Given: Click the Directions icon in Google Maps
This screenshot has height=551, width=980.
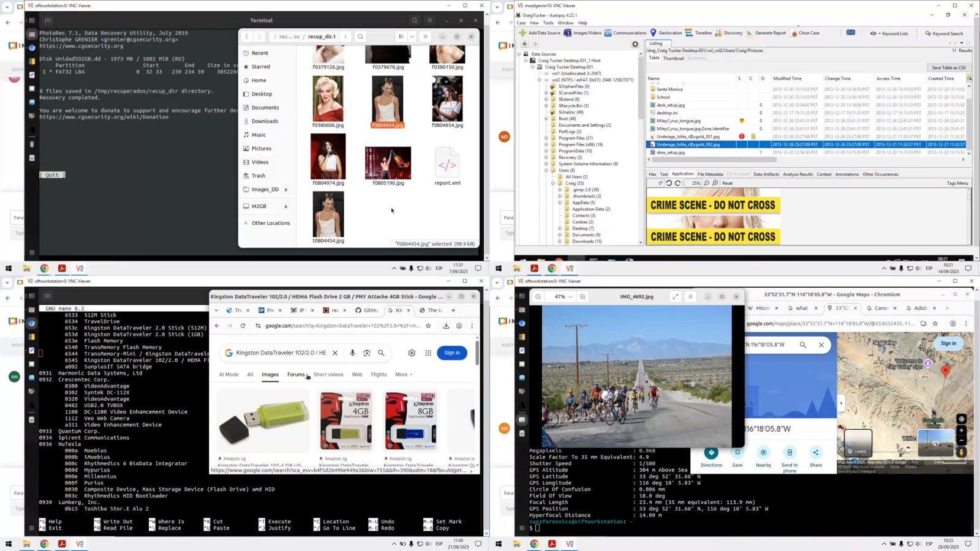Looking at the screenshot, I should pyautogui.click(x=711, y=453).
